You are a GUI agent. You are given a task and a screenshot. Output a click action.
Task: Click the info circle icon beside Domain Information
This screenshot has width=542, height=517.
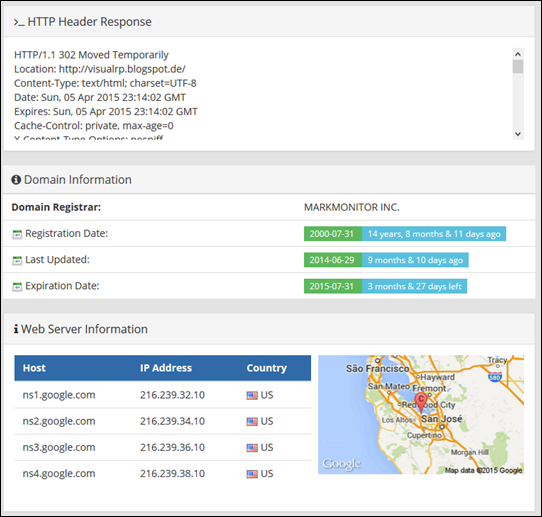click(16, 180)
